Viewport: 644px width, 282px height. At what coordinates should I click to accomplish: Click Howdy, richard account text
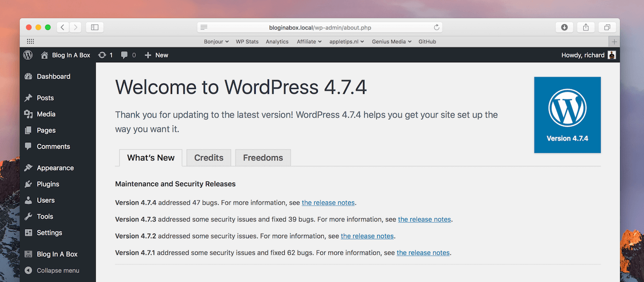(x=583, y=55)
